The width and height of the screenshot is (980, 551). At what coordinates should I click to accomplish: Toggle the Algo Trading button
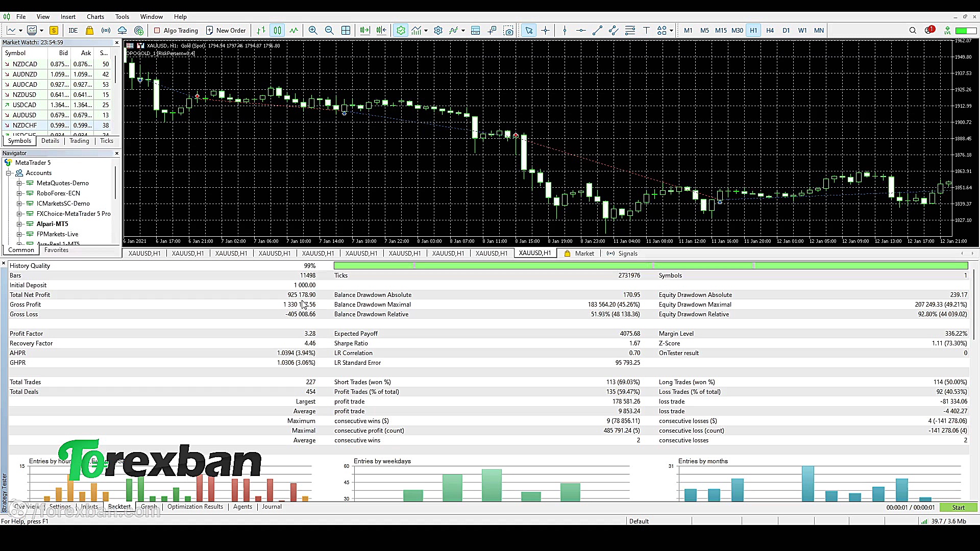pos(176,31)
